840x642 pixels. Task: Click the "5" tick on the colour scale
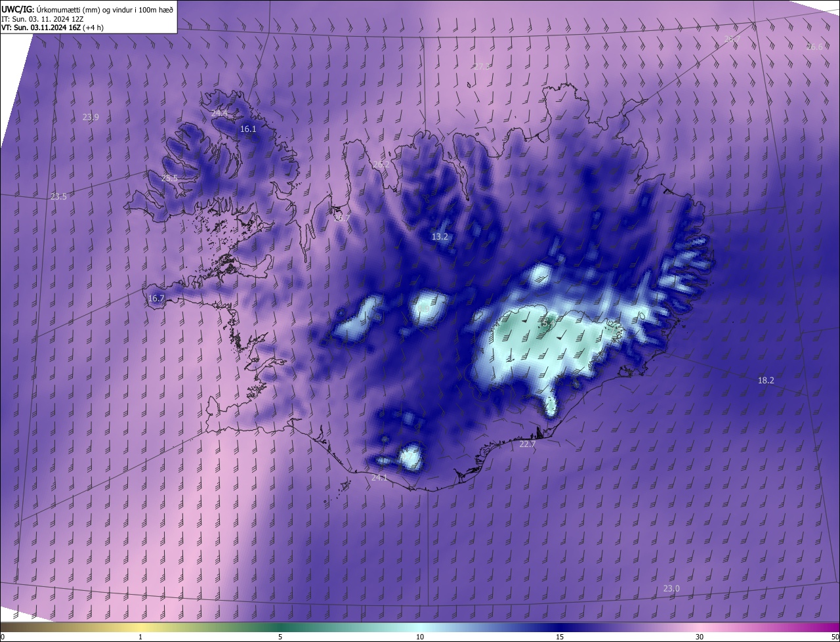tap(280, 637)
